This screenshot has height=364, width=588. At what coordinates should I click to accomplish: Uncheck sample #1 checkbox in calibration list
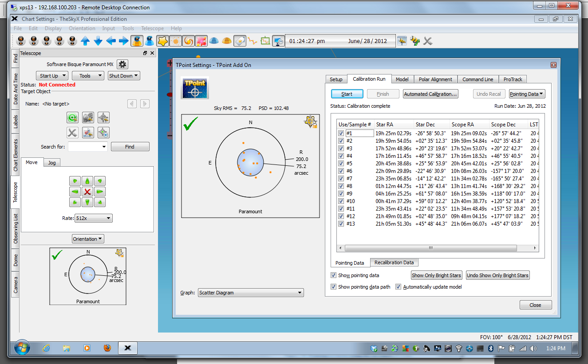(341, 133)
